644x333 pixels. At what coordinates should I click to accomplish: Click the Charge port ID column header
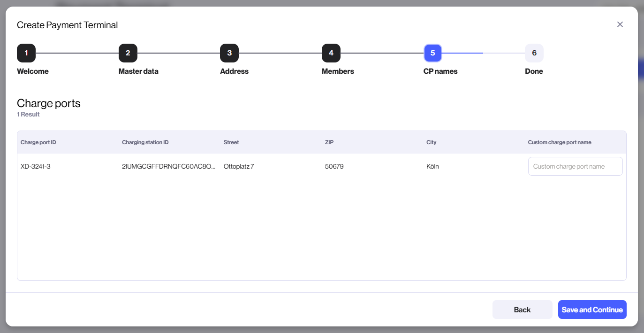38,142
